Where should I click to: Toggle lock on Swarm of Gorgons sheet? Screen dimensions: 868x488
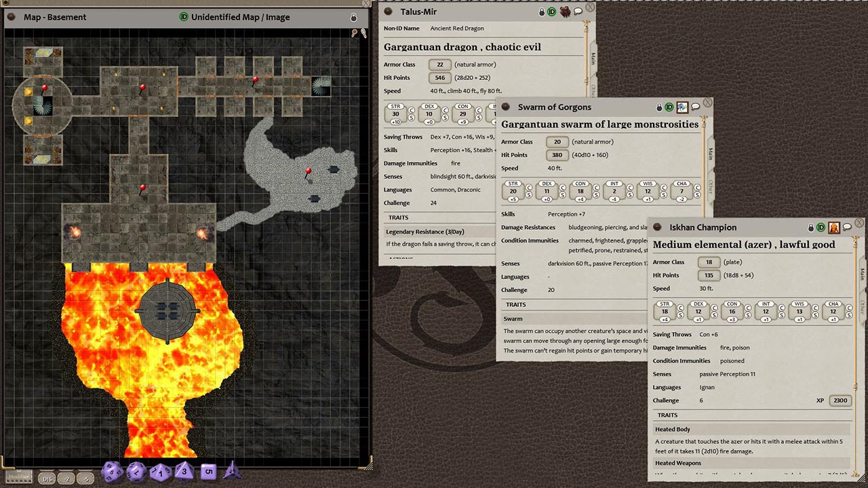[659, 107]
